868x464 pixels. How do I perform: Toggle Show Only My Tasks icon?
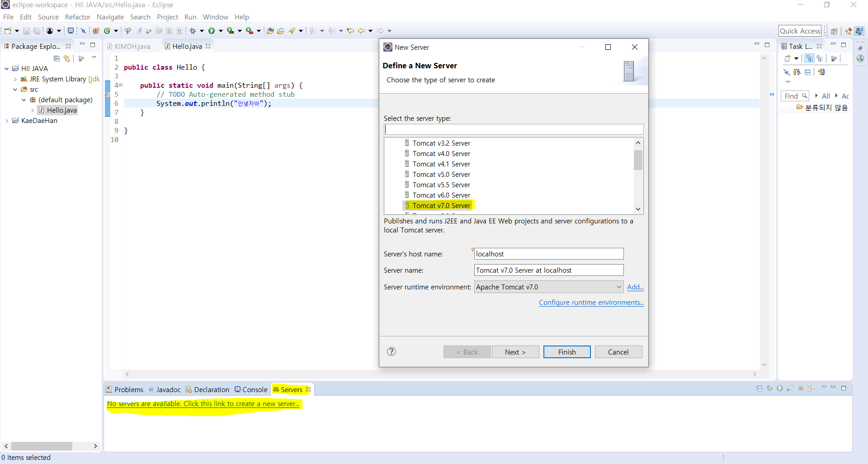(x=797, y=72)
